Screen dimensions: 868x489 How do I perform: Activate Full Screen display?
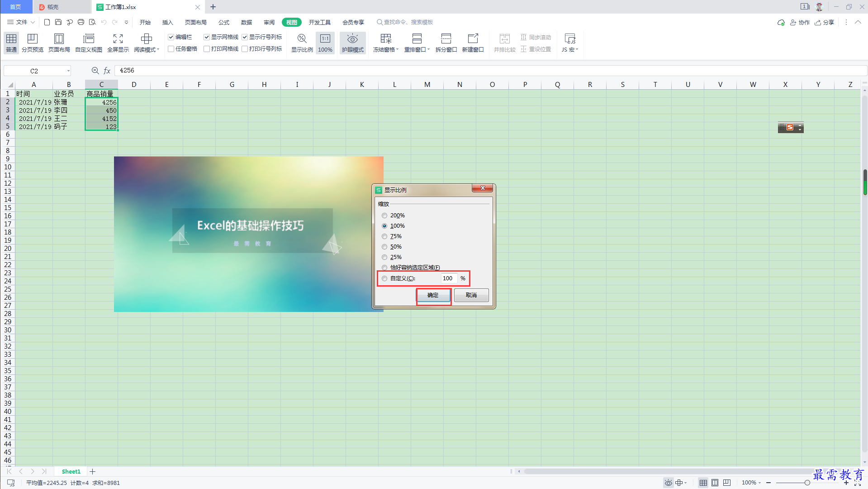pos(118,43)
